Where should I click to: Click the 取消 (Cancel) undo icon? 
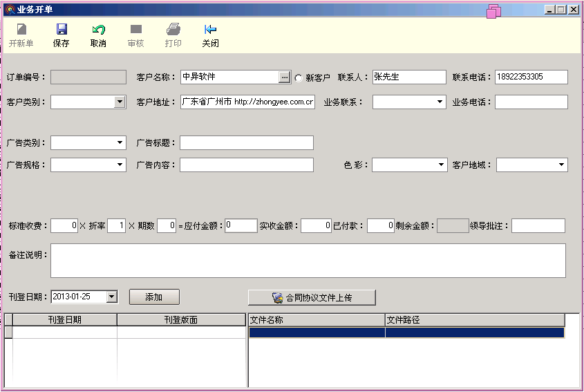tap(99, 30)
